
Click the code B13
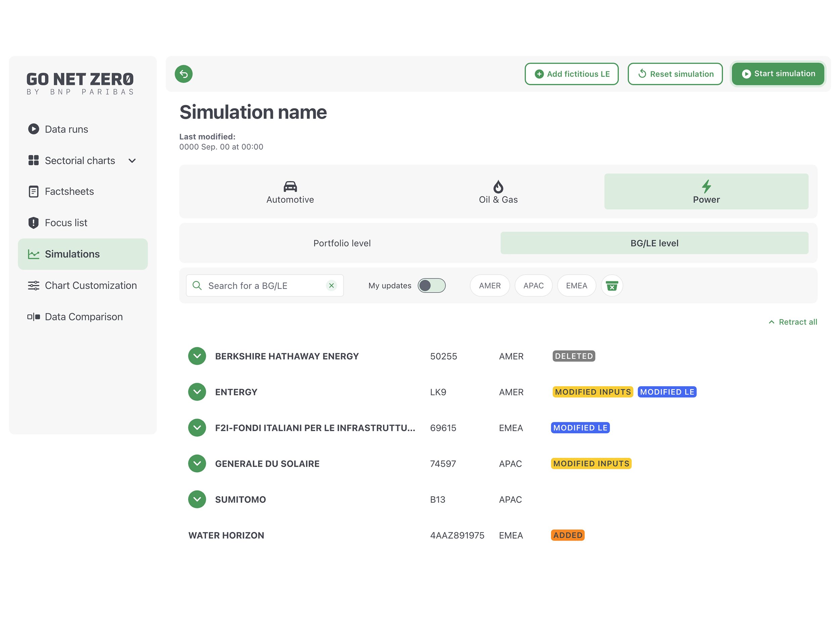[437, 500]
